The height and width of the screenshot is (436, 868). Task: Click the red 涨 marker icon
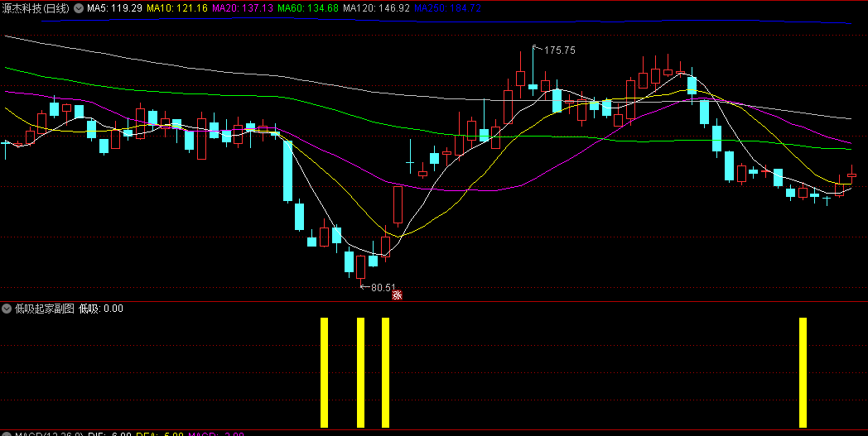(x=397, y=295)
